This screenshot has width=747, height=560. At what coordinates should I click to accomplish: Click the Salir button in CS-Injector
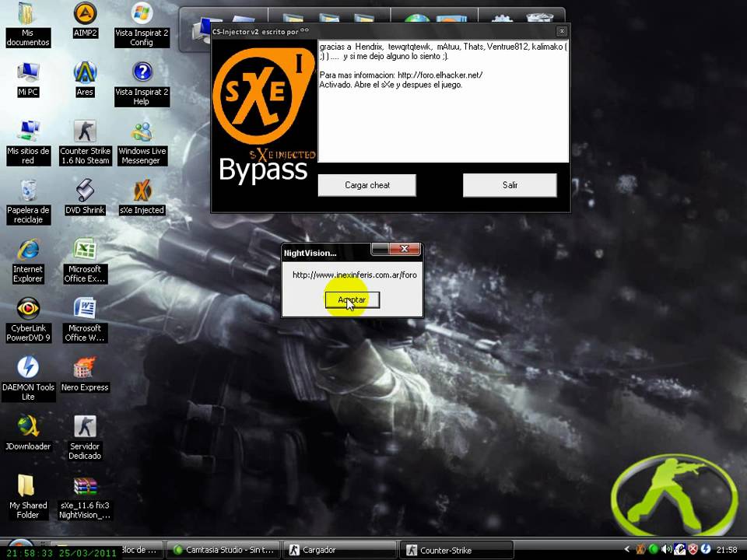[x=510, y=185]
